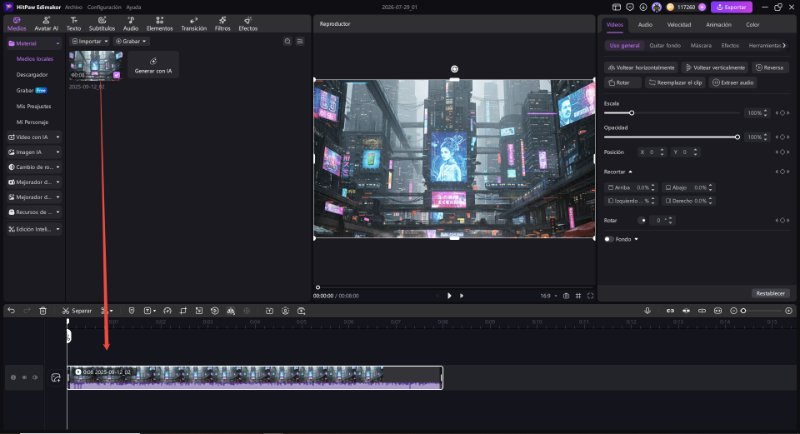Screen dimensions: 800x434
Task: Click the grid overlay icon under the player
Action: click(578, 296)
